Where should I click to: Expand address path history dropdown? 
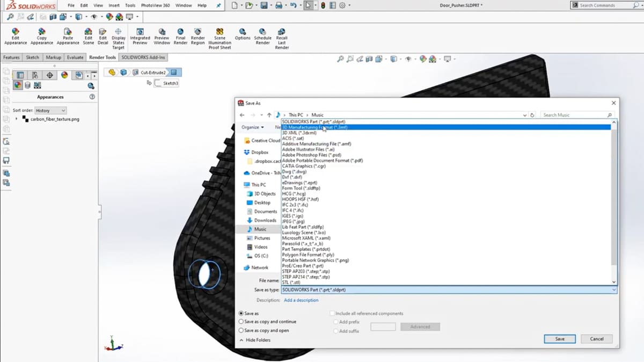524,115
